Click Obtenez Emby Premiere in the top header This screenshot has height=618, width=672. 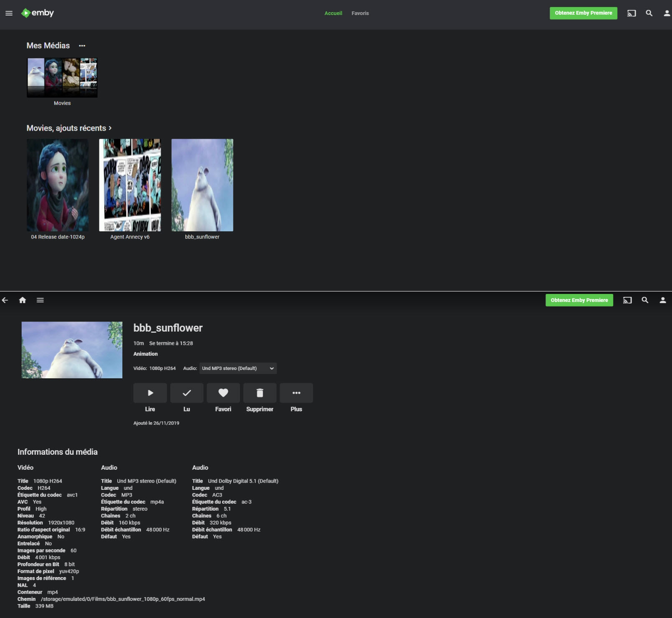click(x=584, y=13)
